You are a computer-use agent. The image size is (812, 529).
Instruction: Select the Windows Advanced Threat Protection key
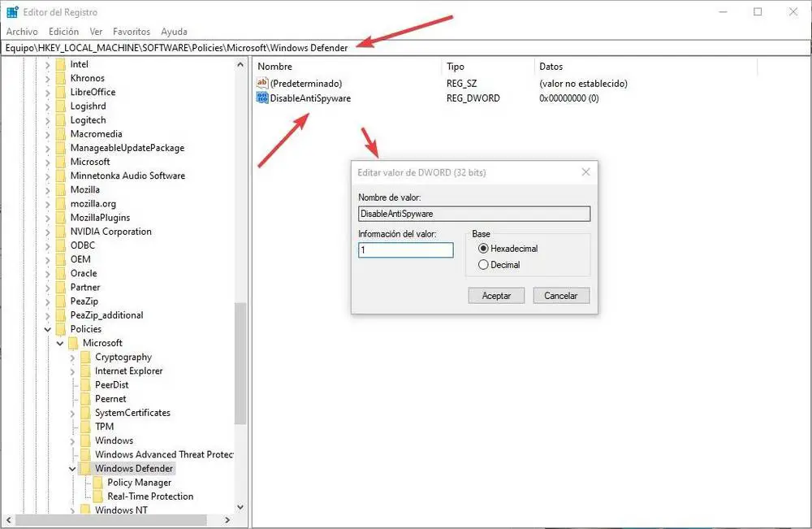164,454
